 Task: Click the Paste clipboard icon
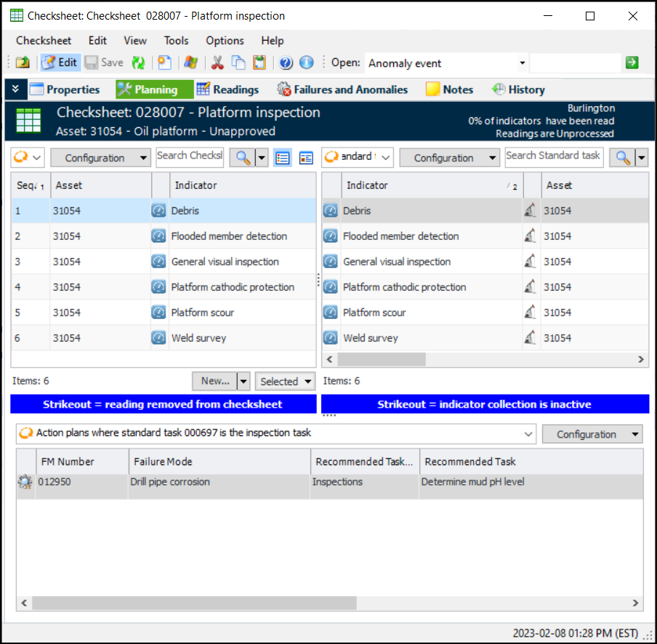click(x=259, y=63)
